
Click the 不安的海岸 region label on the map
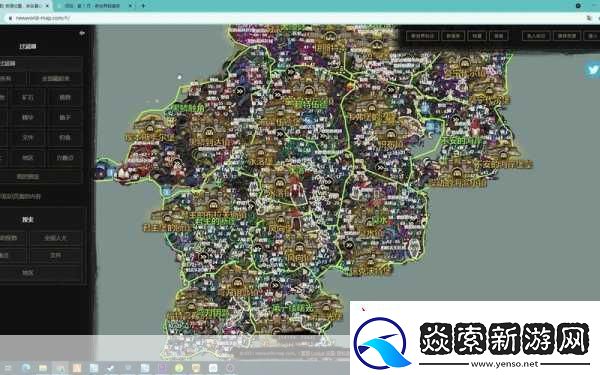coord(461,141)
